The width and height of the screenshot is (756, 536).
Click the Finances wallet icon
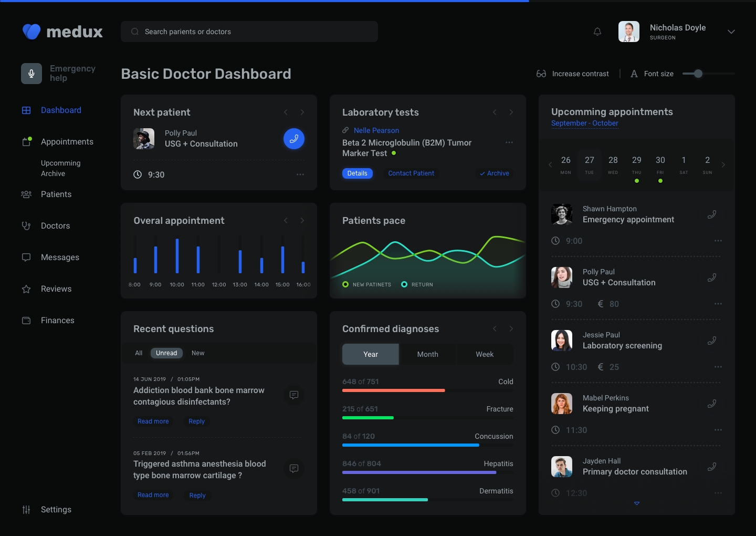point(26,321)
